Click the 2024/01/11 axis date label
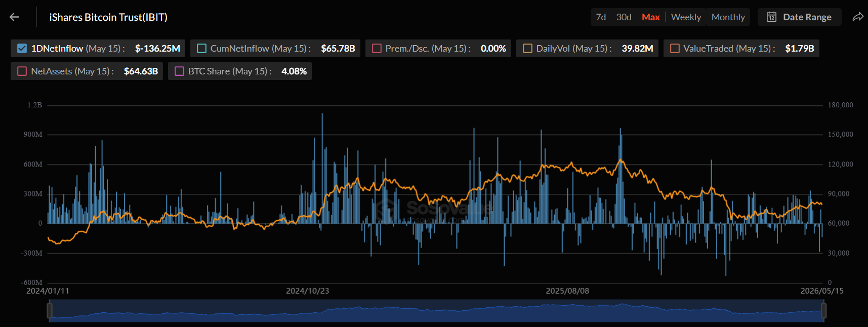 click(48, 291)
